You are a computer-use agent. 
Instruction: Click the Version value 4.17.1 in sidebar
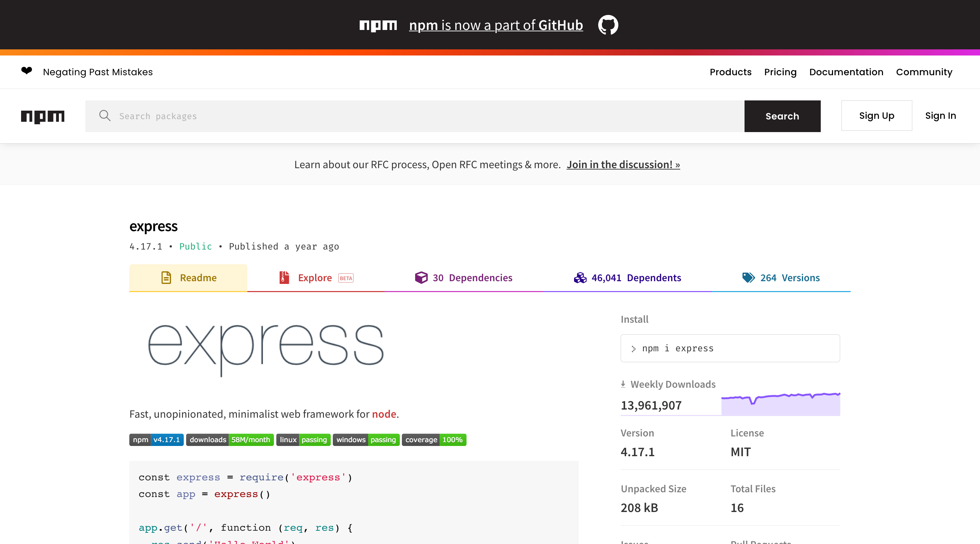tap(638, 452)
